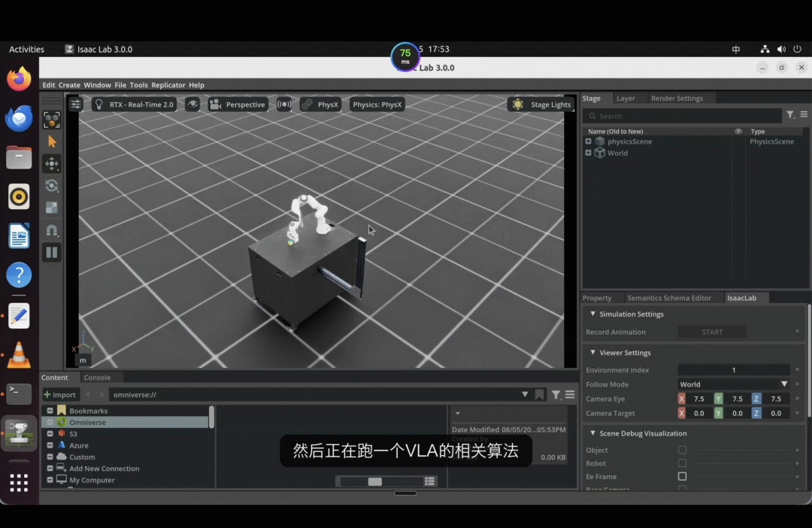This screenshot has width=812, height=528.
Task: Open the viewport settings sliders icon
Action: tap(76, 104)
